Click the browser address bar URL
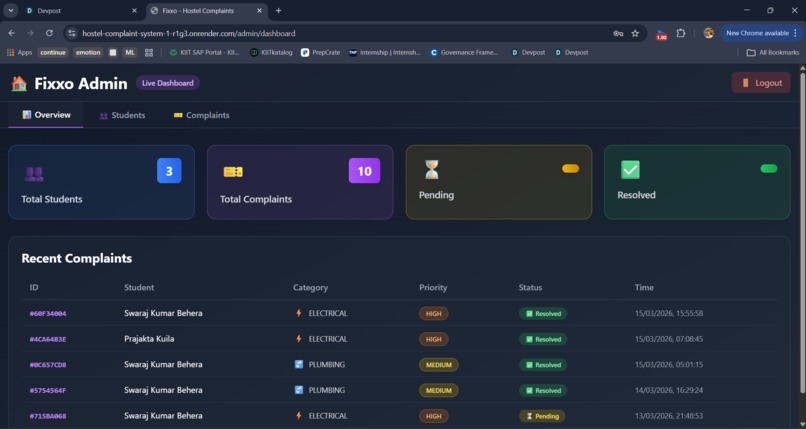The height and width of the screenshot is (429, 806). pyautogui.click(x=189, y=33)
